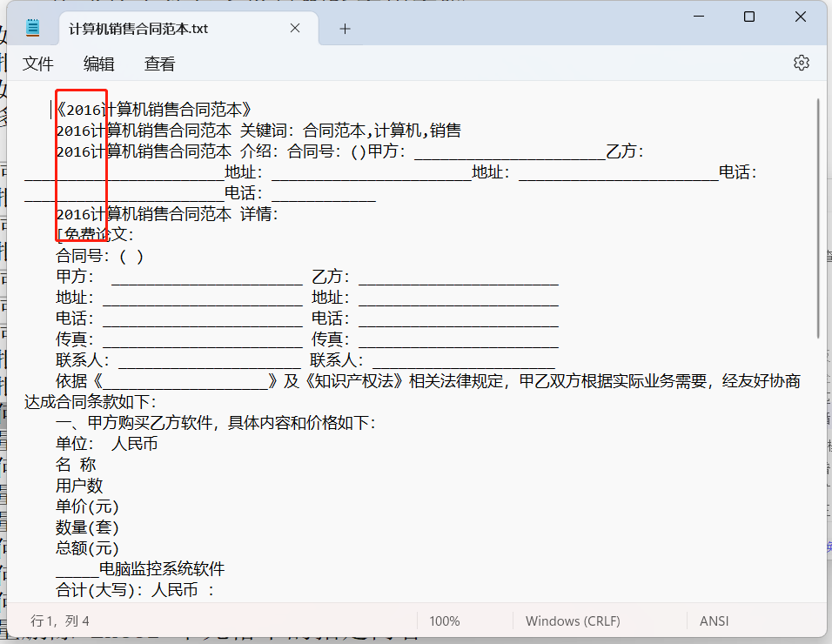Screen dimensions: 832x644
Task: Open the 文件 menu
Action: (x=38, y=64)
